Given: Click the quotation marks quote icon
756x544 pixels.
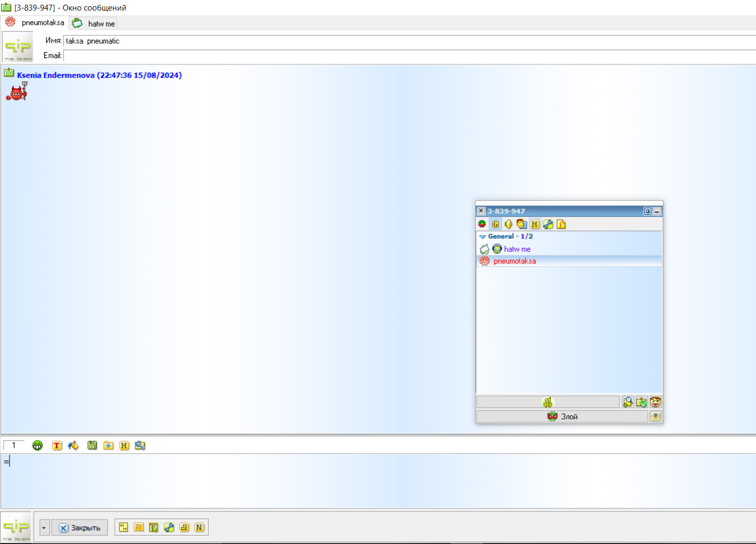Looking at the screenshot, I should pyautogui.click(x=124, y=527).
